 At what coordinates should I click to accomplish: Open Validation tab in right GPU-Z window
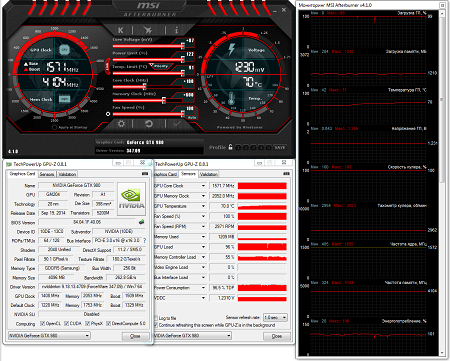pos(209,174)
